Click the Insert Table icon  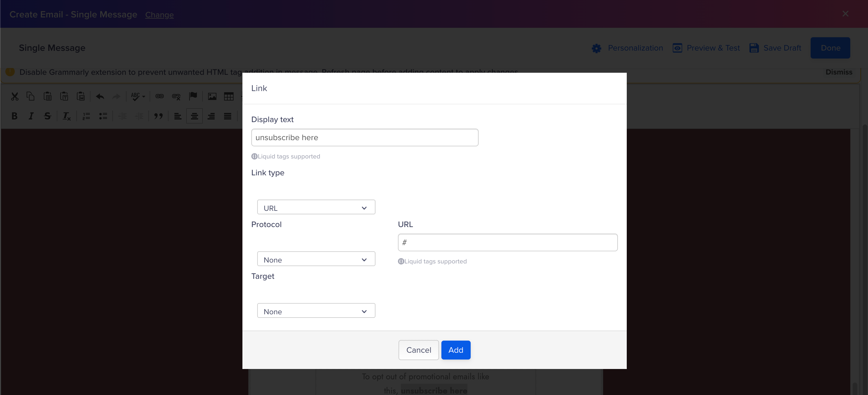pos(229,96)
